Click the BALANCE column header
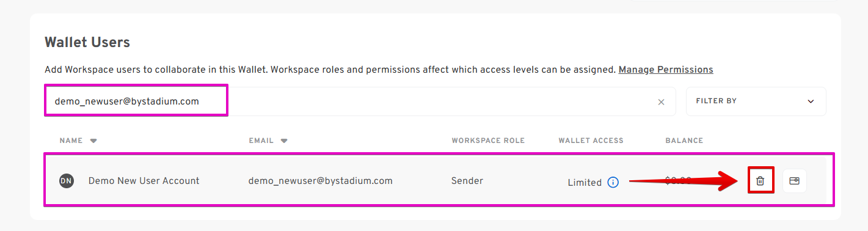The image size is (868, 231). 684,141
